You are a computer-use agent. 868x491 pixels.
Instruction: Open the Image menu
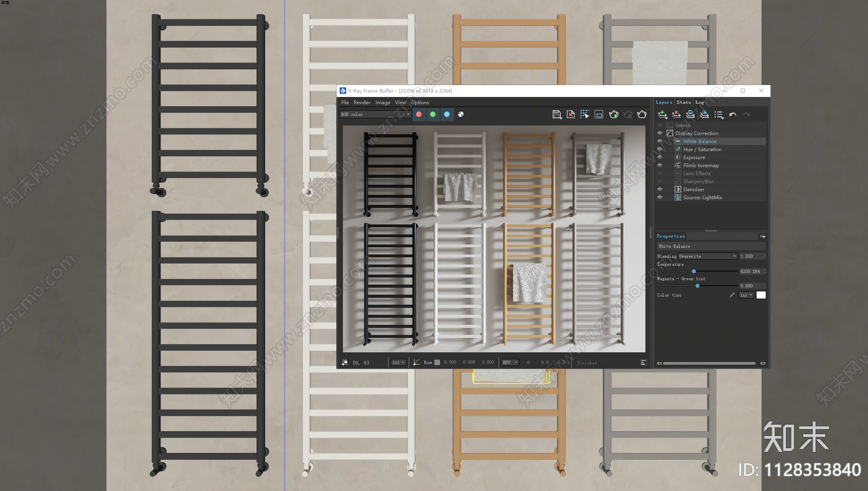pos(382,103)
